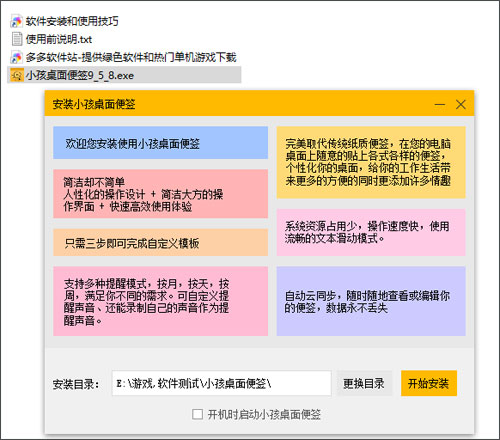Minimize the 安装小孩桌面便签 installer window
The image size is (500, 440).
440,104
